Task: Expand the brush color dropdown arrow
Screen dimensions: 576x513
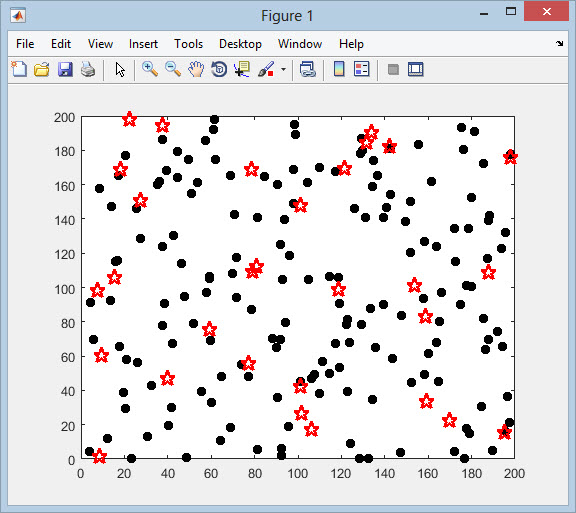Action: (283, 69)
